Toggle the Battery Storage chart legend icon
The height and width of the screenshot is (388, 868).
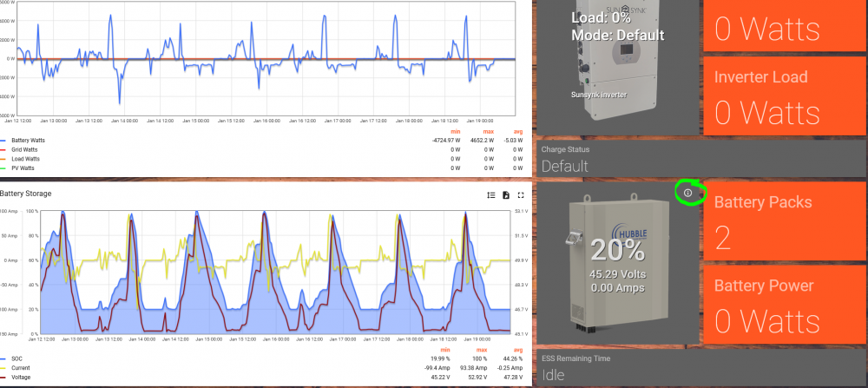(491, 194)
